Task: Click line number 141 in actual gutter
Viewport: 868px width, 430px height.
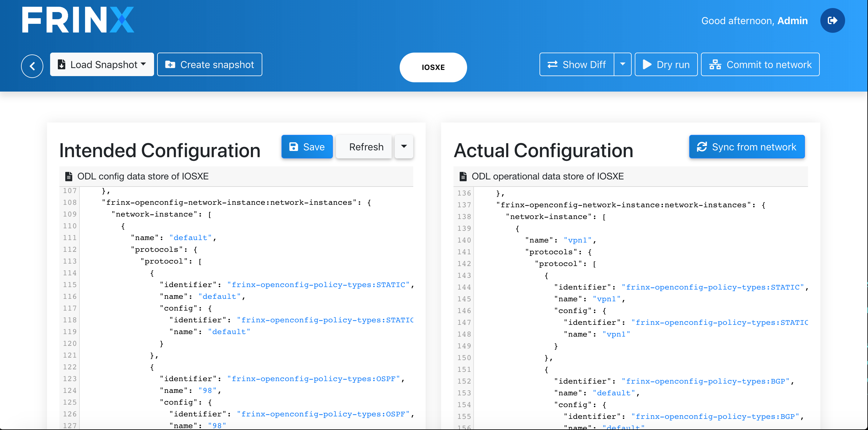Action: point(464,252)
